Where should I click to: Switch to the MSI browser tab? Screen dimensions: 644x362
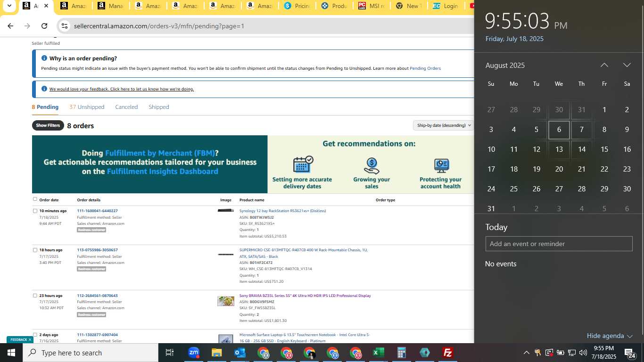tap(372, 6)
